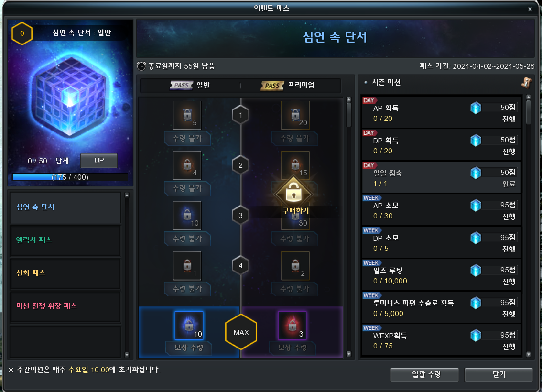Click down arrow of the reward list scrollbar

click(x=349, y=354)
